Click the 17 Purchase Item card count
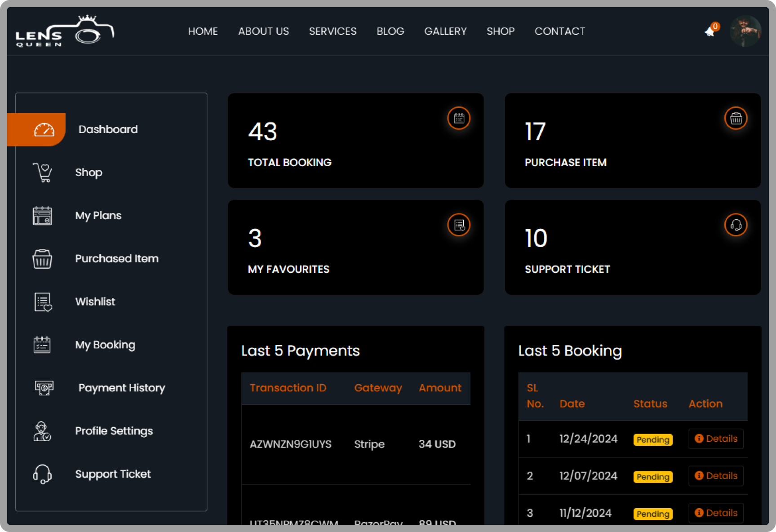 [x=535, y=132]
